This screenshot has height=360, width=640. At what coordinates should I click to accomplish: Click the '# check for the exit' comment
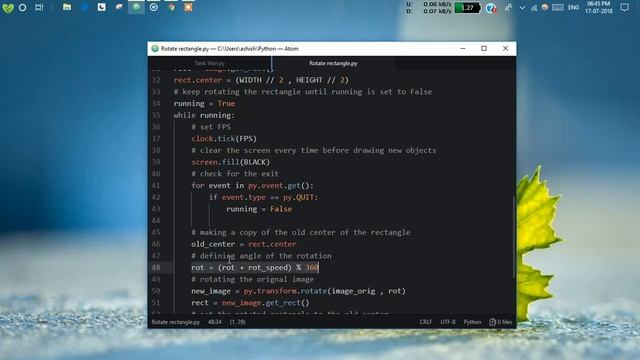(x=235, y=174)
